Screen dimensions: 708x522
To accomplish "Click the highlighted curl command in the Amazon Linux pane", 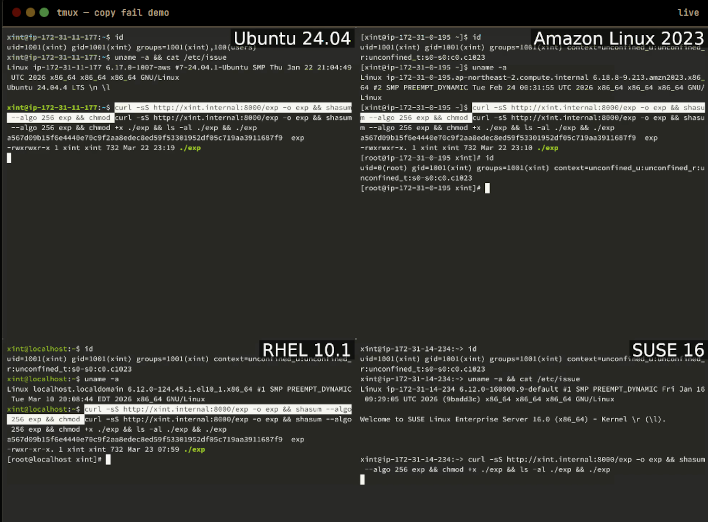I will [x=532, y=112].
